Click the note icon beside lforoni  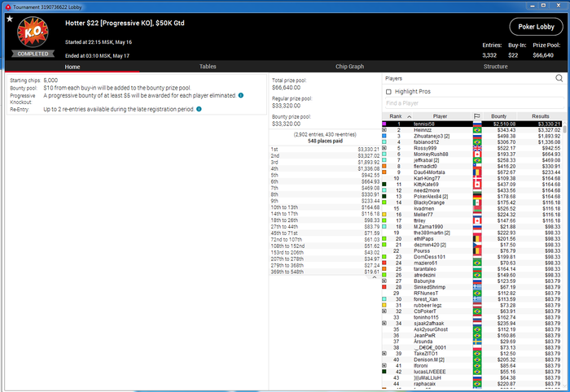(384, 365)
